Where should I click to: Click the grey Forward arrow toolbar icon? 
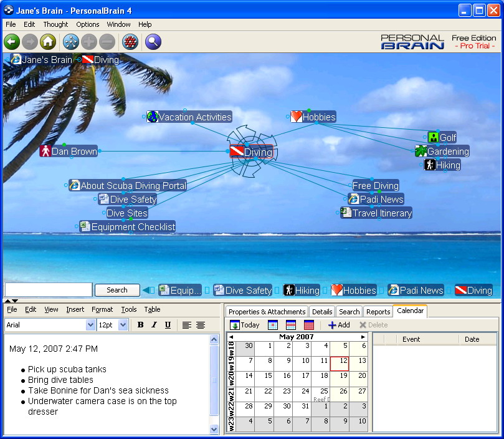(30, 42)
